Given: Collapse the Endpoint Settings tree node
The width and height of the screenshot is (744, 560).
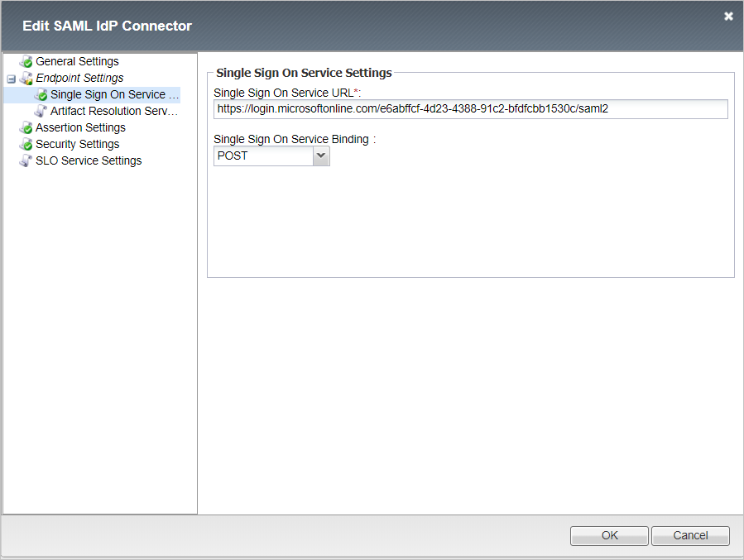Looking at the screenshot, I should [12, 79].
